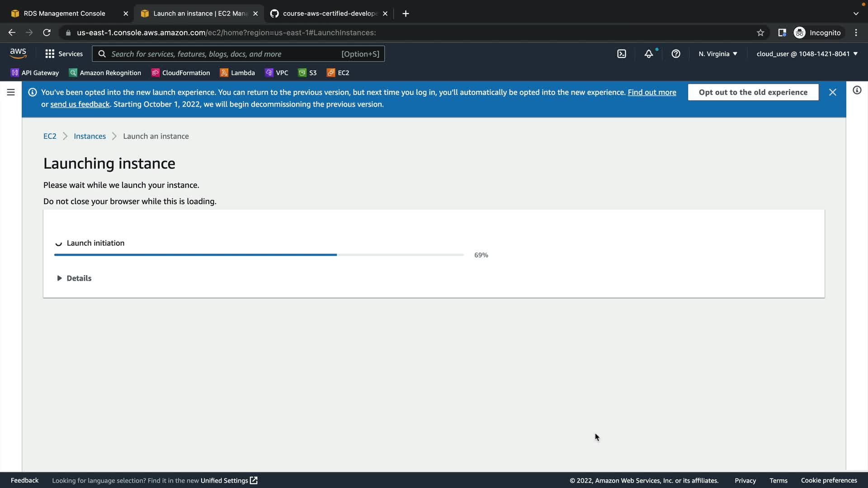Open the Instances breadcrumb link

coord(90,136)
